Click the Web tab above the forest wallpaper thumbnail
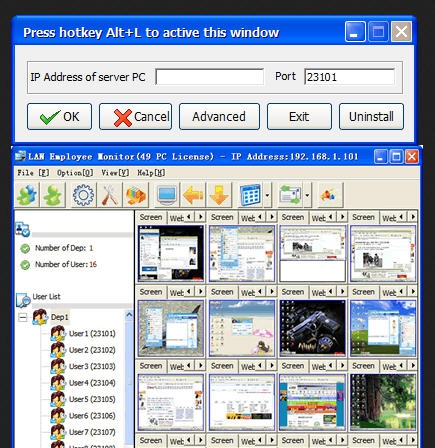The image size is (435, 448). point(389,367)
